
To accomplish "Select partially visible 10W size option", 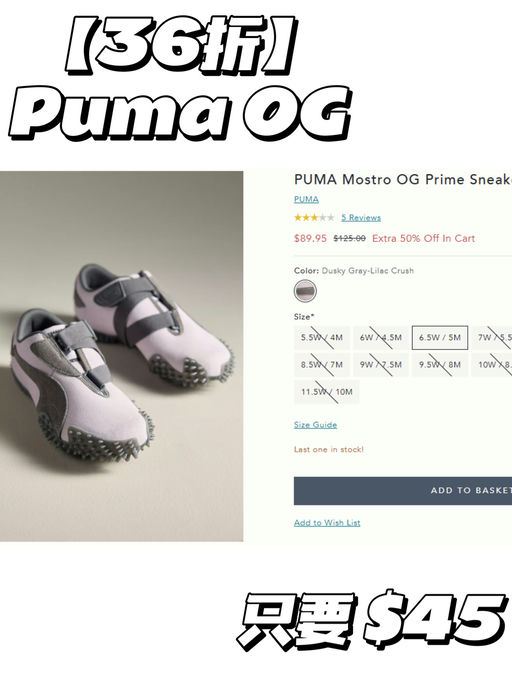I will click(492, 365).
